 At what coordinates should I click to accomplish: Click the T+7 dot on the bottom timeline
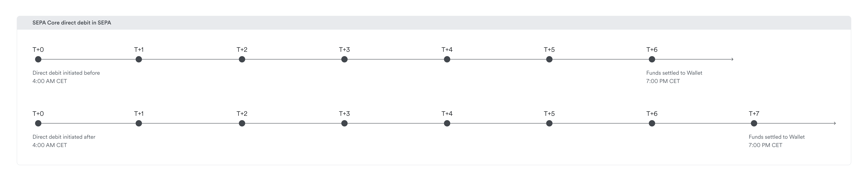754,123
